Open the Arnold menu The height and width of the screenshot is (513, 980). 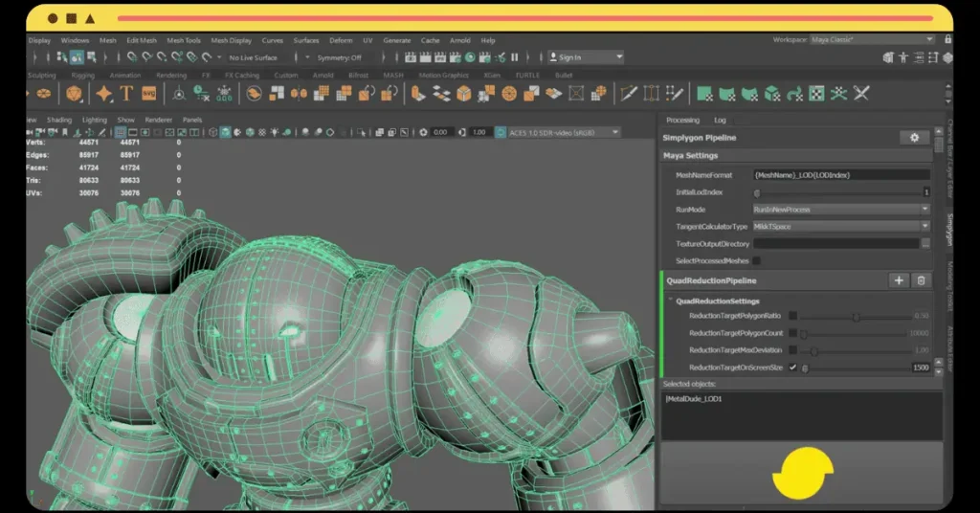click(460, 40)
